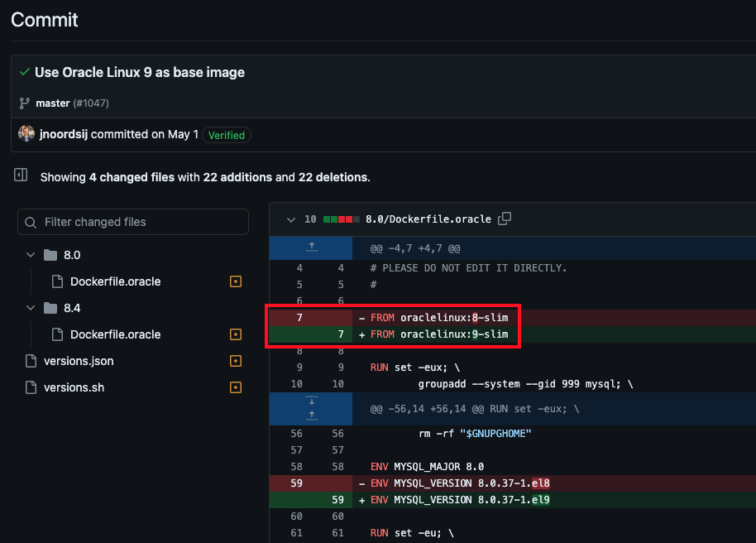This screenshot has width=756, height=543.
Task: Select the 8.4 folder in file tree
Action: tap(72, 308)
